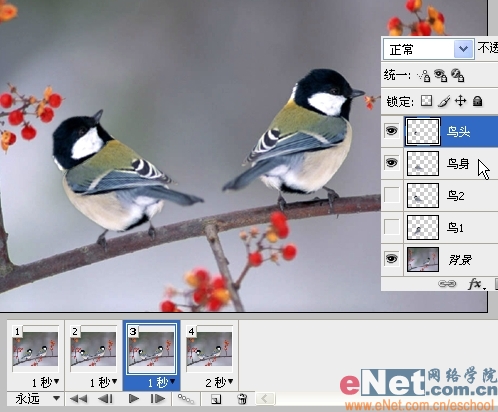Select the 背景 layer thumbnail
The image size is (498, 412).
(423, 260)
